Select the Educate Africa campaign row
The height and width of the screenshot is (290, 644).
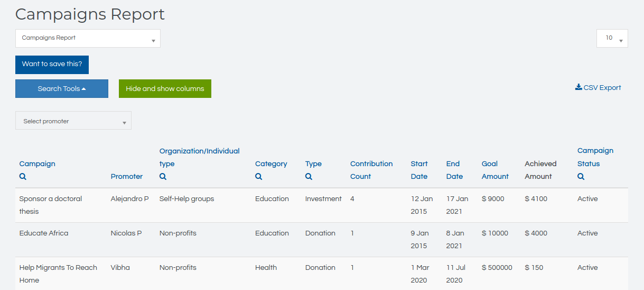pos(44,233)
